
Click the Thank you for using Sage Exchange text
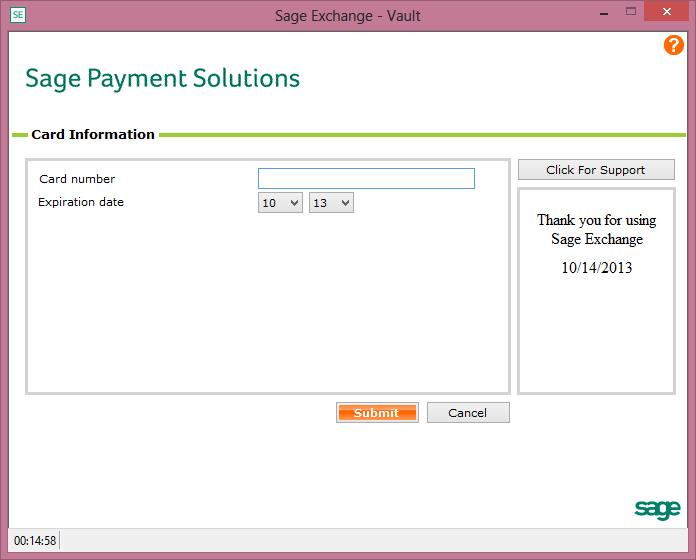597,230
